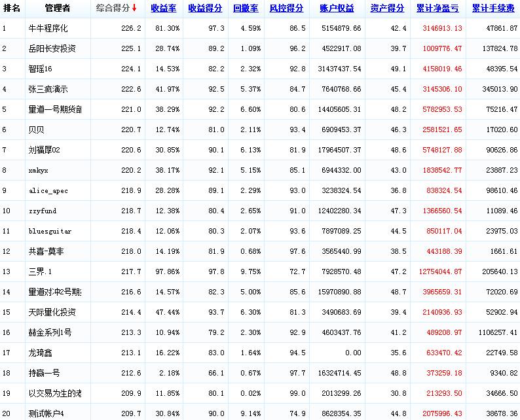Click the 回撤率 column header
Viewport: 520px width, 420px height.
(246, 9)
